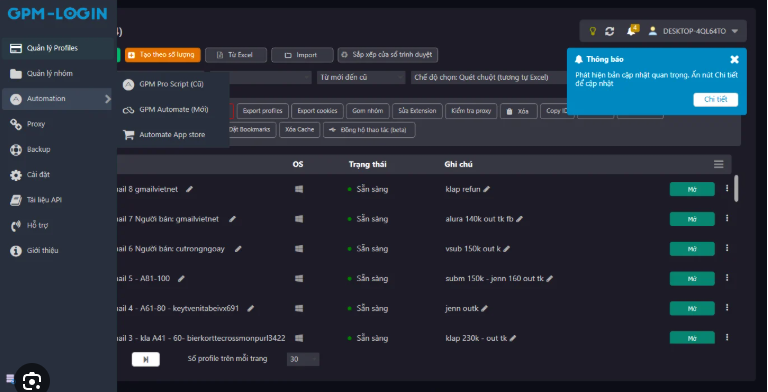The height and width of the screenshot is (392, 768).
Task: Click Từ Excel button
Action: click(236, 55)
